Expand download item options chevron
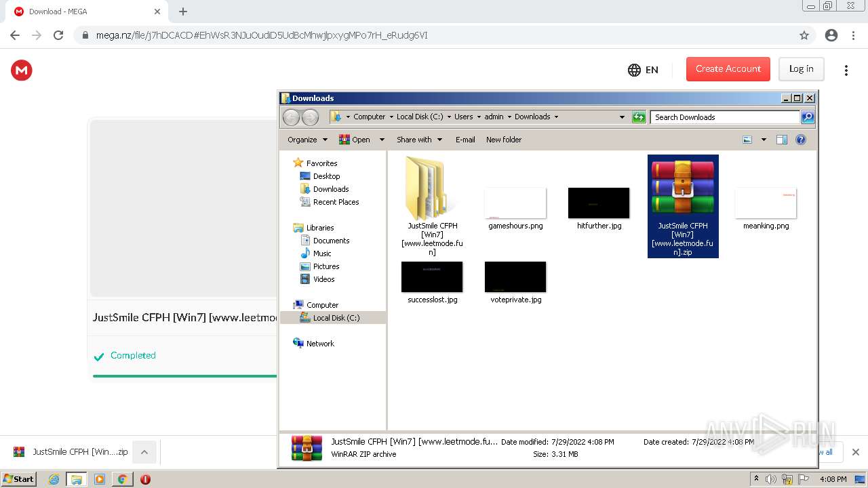This screenshot has height=488, width=868. 144,452
